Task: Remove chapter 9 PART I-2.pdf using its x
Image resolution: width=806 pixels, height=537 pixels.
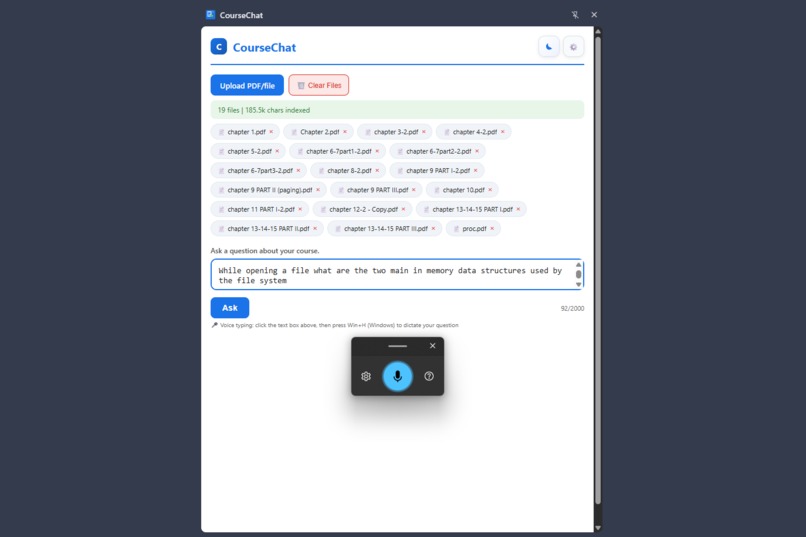Action: pyautogui.click(x=475, y=171)
